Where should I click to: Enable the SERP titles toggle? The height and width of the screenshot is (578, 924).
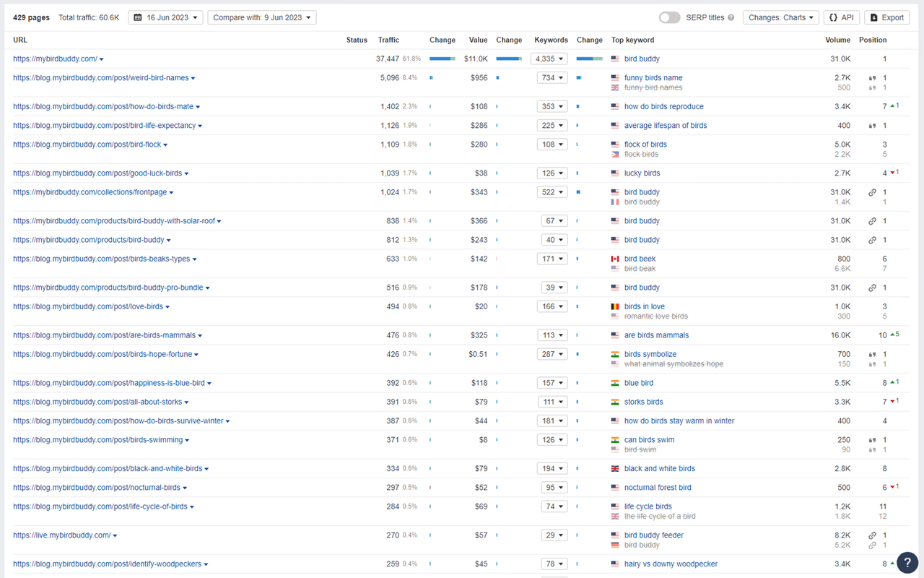(669, 17)
